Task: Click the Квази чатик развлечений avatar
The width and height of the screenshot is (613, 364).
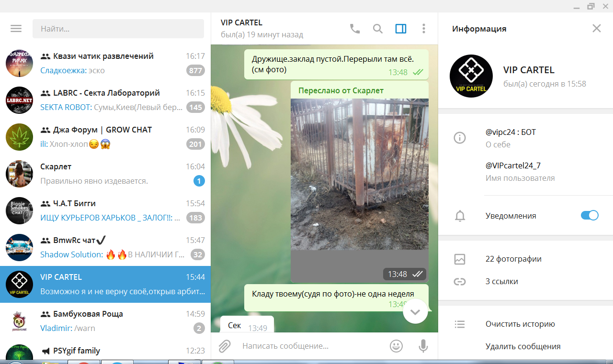Action: tap(19, 63)
